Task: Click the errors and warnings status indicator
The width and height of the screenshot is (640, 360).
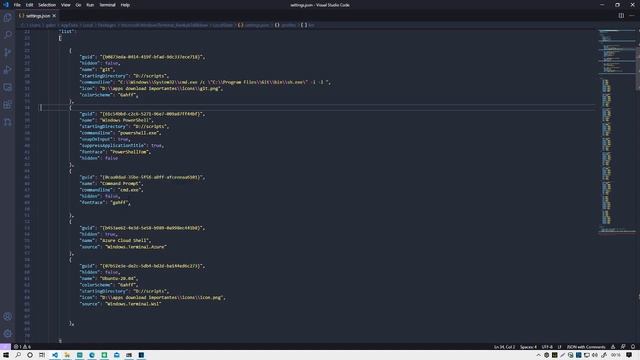Action: pos(22,347)
